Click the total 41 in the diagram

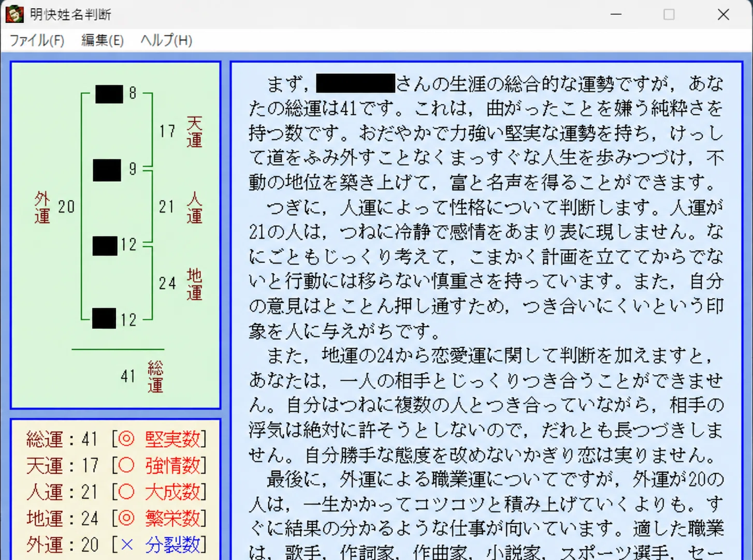(x=128, y=376)
